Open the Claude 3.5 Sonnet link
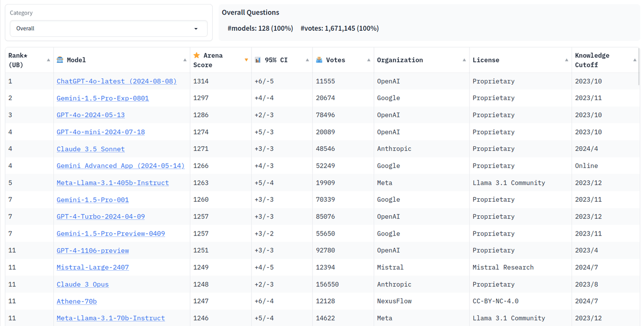 click(91, 149)
